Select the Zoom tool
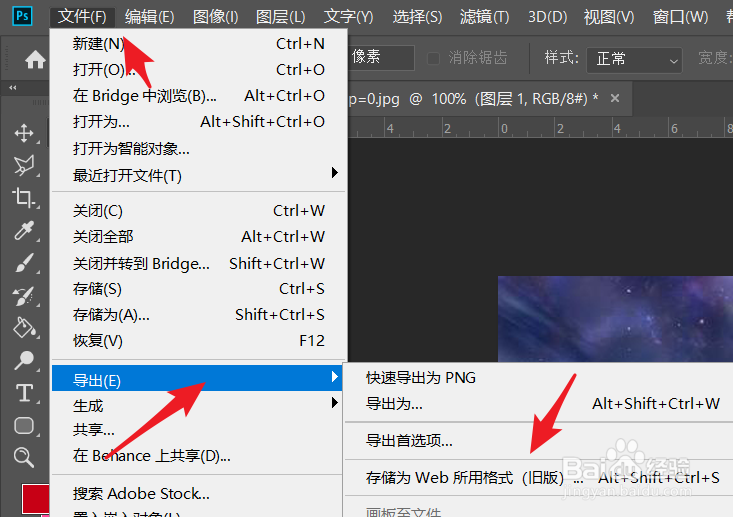 tap(24, 457)
